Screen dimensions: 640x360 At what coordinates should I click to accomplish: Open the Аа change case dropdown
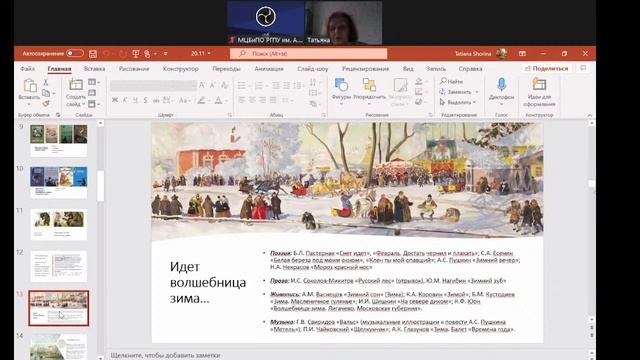(184, 100)
